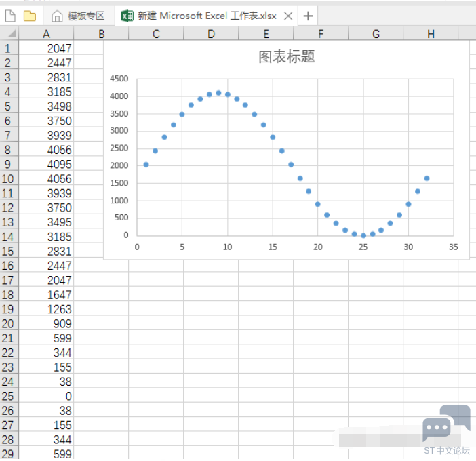Image resolution: width=476 pixels, height=461 pixels.
Task: Click cell containing 3750 in row 6
Action: tap(46, 121)
